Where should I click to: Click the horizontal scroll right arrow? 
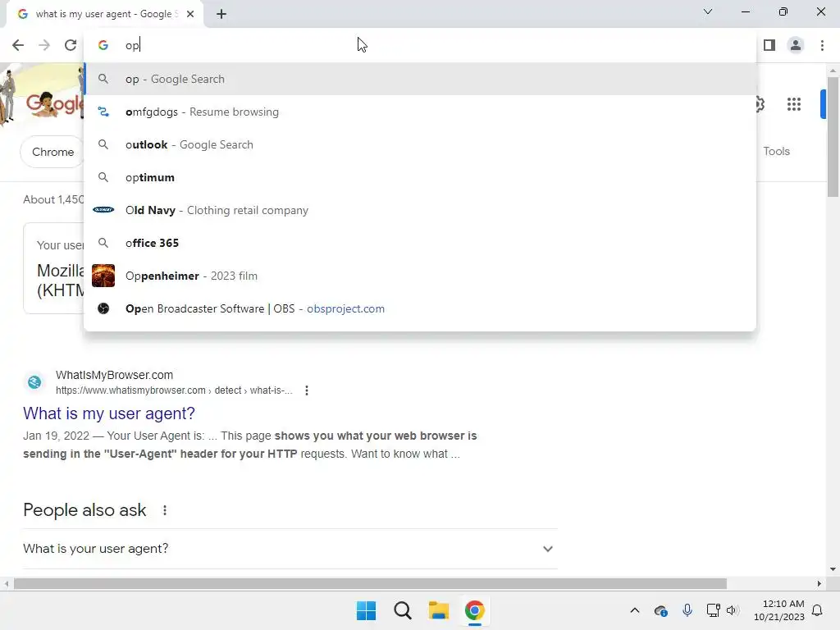click(819, 583)
